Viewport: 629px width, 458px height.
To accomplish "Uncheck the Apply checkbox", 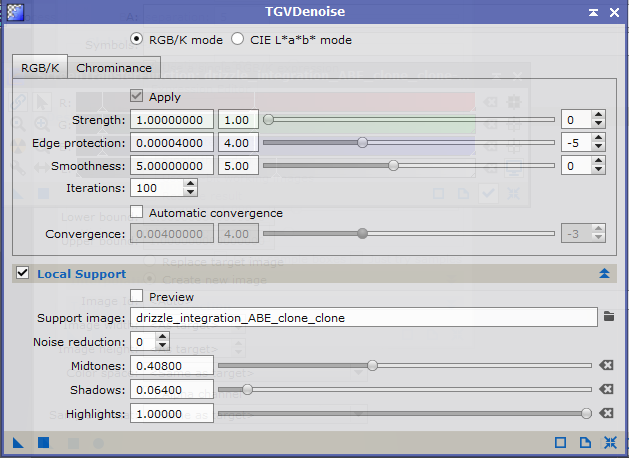I will [137, 97].
